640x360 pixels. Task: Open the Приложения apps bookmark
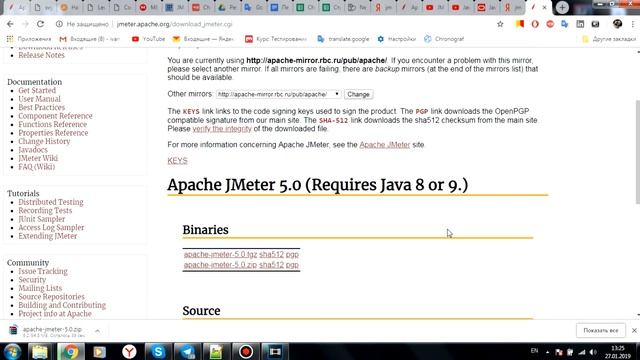point(29,39)
